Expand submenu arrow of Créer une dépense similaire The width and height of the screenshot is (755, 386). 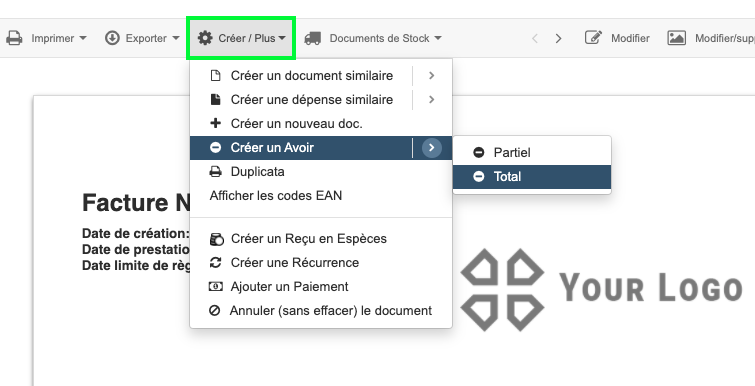point(432,100)
